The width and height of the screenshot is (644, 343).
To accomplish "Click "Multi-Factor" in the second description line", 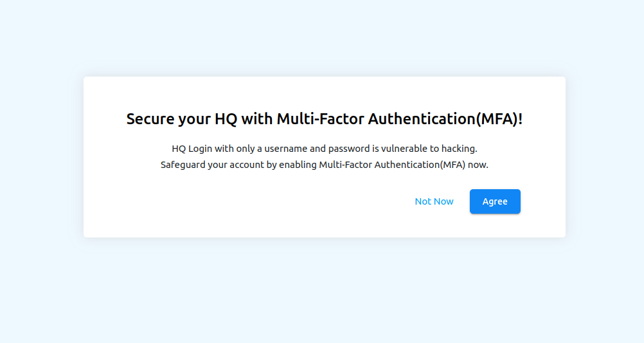I will pos(345,165).
